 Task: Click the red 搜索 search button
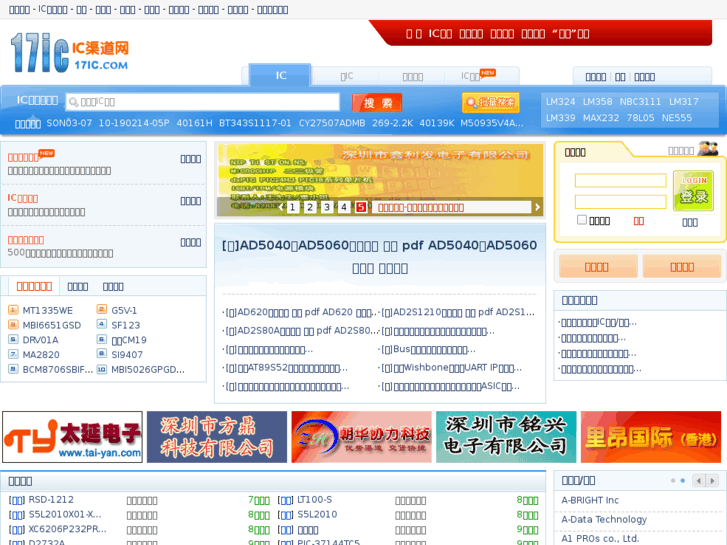tap(377, 103)
